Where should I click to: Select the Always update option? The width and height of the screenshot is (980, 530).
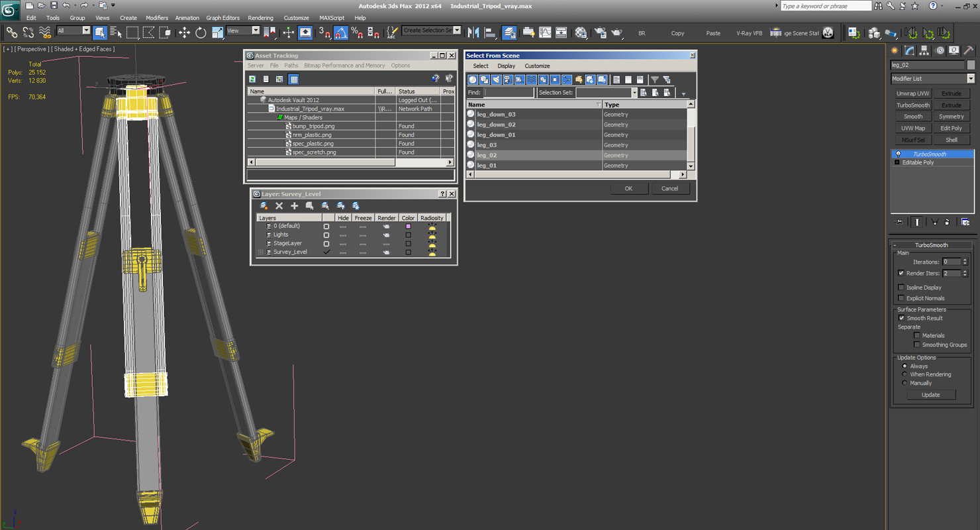[x=905, y=366]
